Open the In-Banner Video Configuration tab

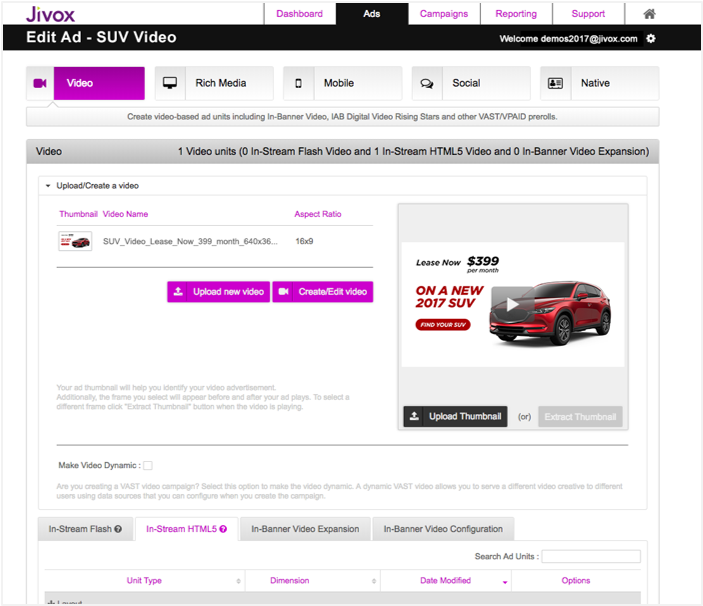(443, 529)
